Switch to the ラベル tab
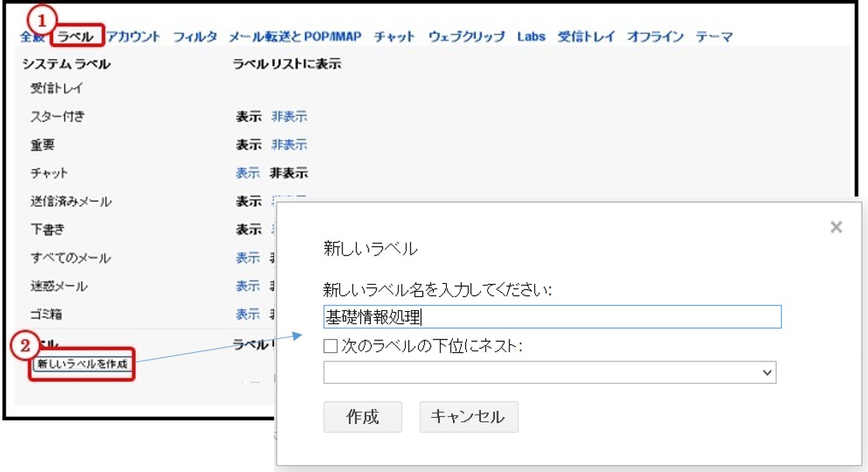Screen dimensions: 868x472 [76, 36]
